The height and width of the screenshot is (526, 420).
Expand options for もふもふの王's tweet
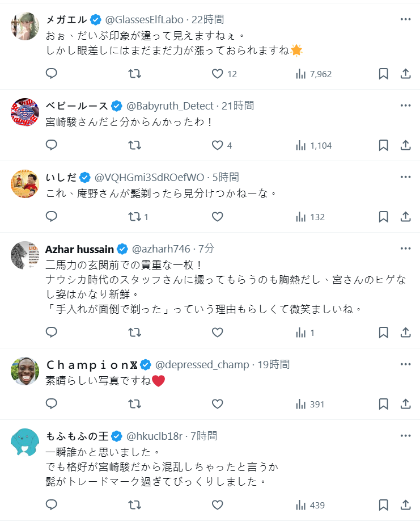[405, 436]
